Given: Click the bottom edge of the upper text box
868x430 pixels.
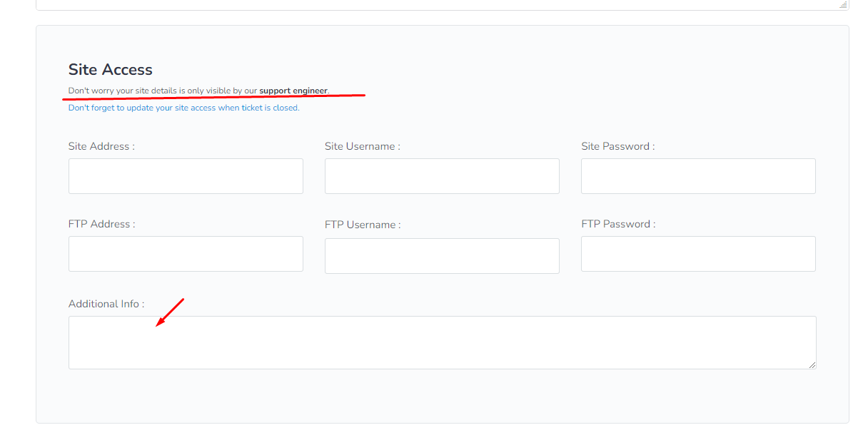Looking at the screenshot, I should 443,9.
